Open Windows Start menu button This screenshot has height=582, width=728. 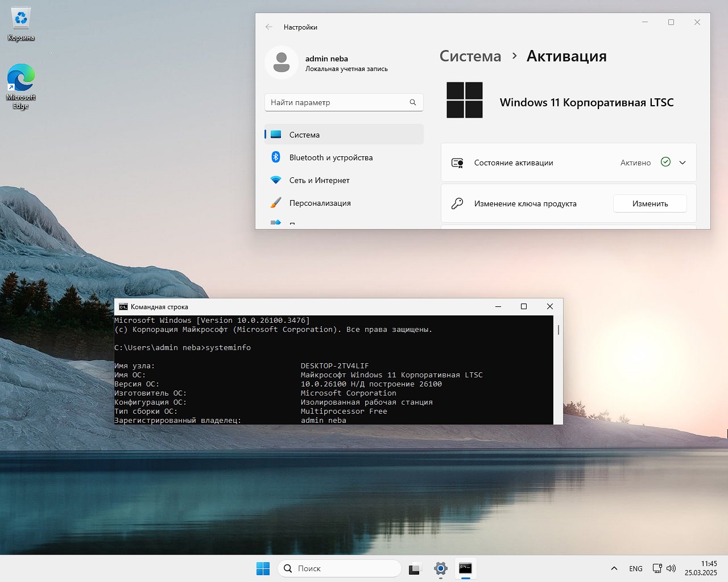click(263, 568)
